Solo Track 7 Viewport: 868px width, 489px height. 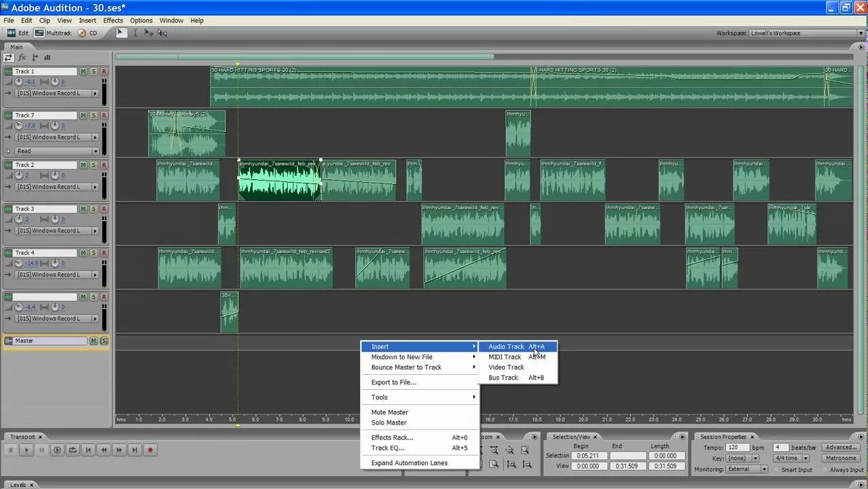(94, 115)
